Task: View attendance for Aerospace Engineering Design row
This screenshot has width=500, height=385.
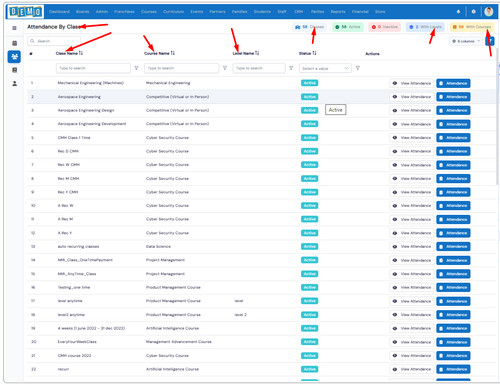Action: (412, 110)
